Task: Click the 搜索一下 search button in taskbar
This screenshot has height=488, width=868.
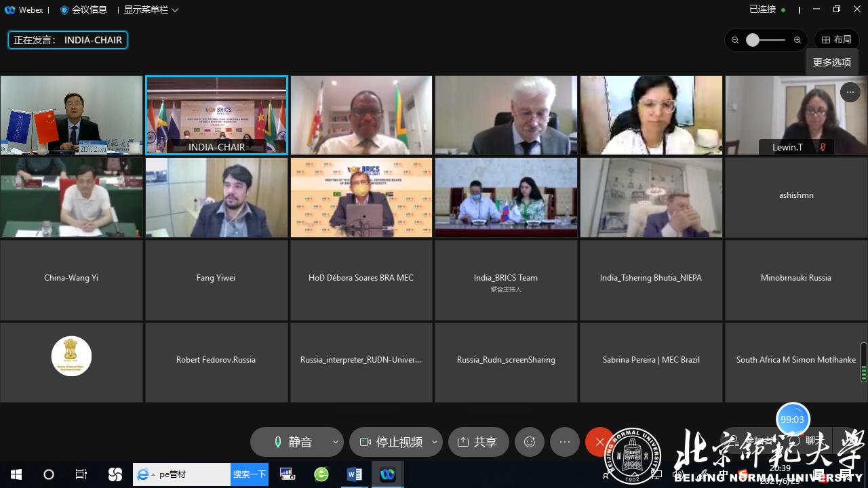Action: pos(250,474)
